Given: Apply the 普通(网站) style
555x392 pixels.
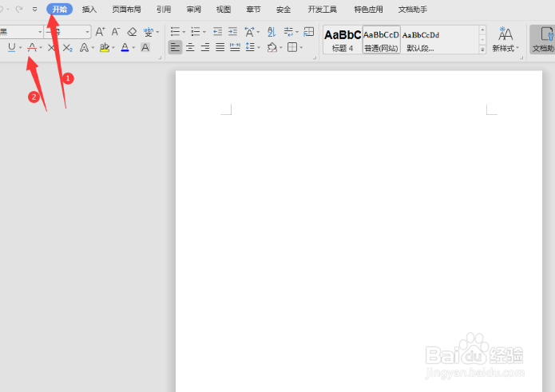Looking at the screenshot, I should (x=381, y=40).
